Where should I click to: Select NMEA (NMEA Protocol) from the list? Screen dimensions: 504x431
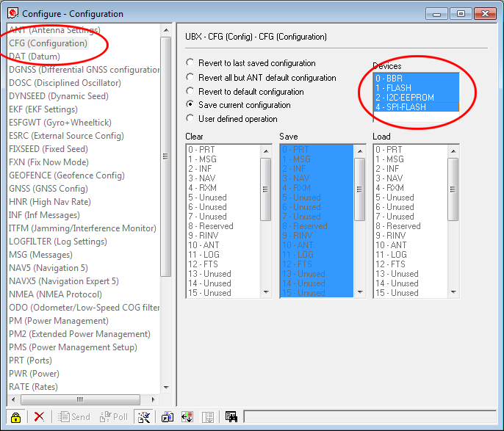[x=55, y=294]
